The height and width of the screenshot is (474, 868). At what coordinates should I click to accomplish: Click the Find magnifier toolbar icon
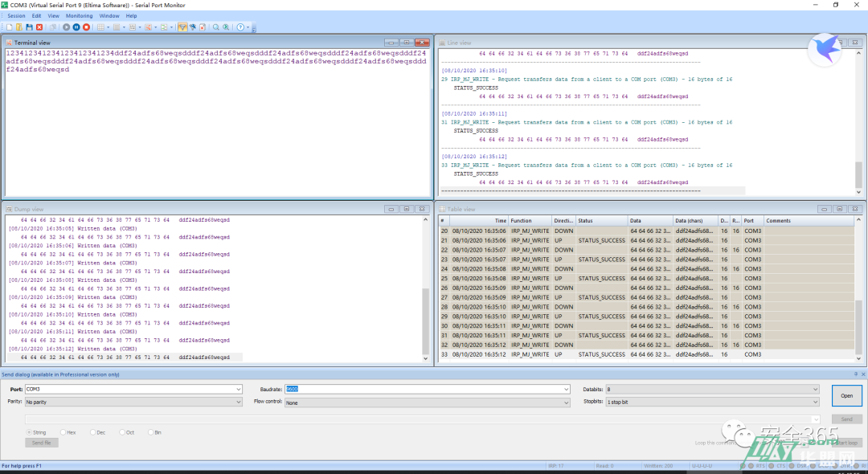(x=216, y=27)
